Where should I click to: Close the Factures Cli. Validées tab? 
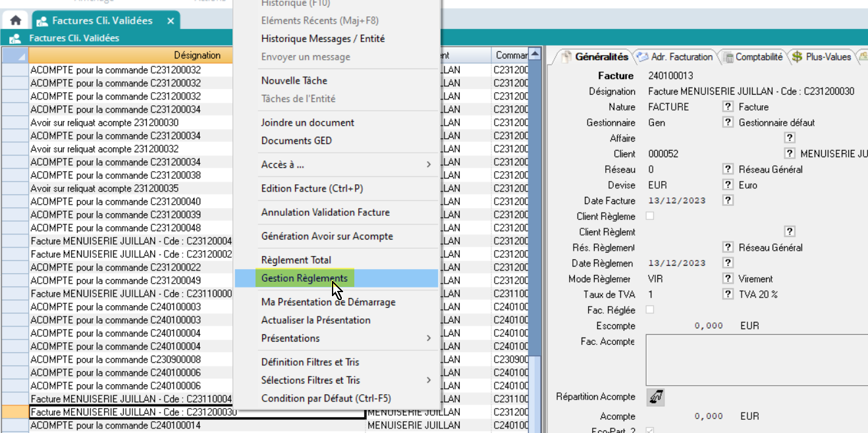171,21
